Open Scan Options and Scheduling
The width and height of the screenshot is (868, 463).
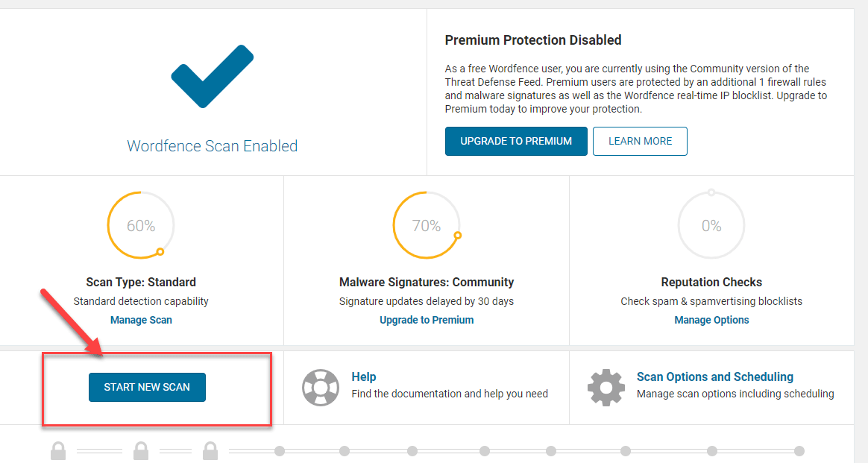(x=714, y=377)
